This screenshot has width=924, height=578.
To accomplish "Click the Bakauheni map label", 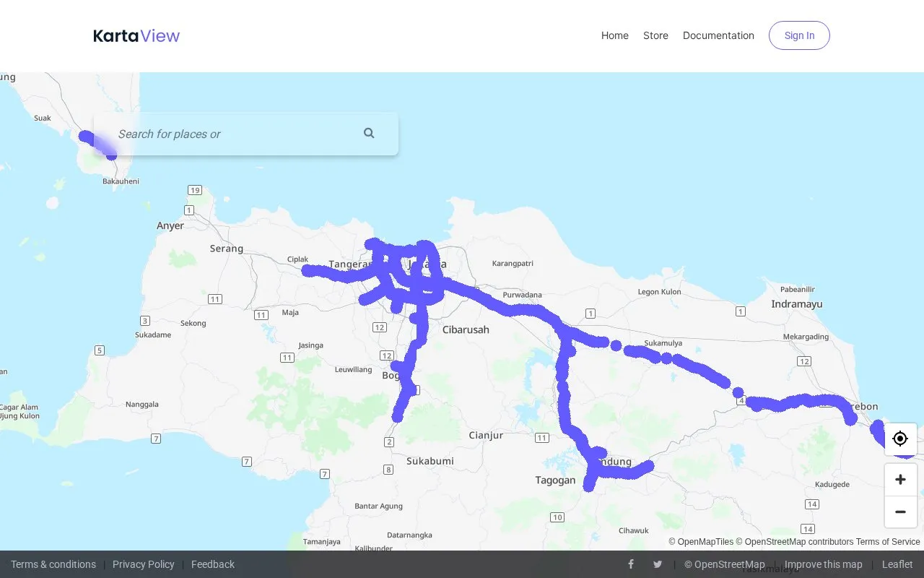I will pos(121,181).
